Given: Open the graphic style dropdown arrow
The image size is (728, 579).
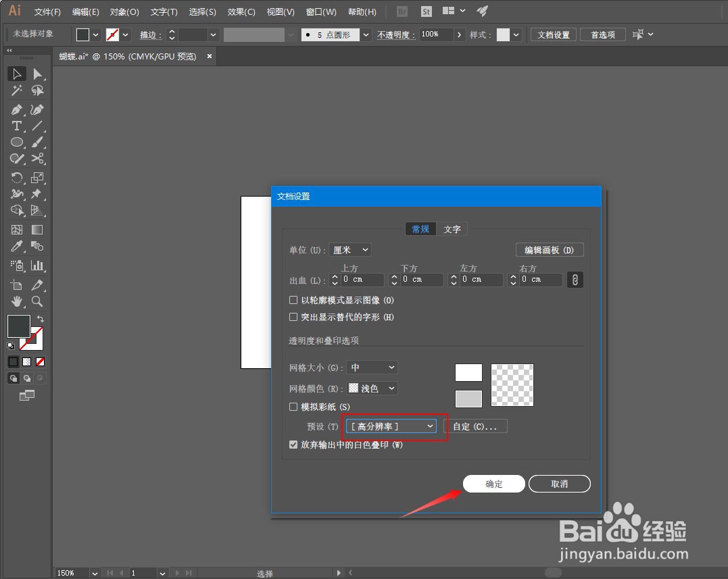Looking at the screenshot, I should tap(516, 35).
